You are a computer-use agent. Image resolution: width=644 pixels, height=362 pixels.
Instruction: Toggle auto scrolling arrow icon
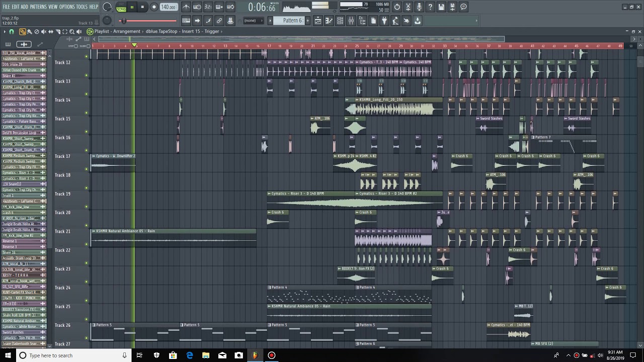point(197,21)
